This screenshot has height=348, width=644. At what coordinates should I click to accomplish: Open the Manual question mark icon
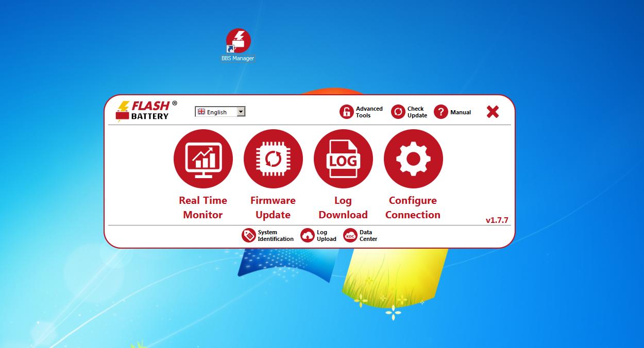pos(441,112)
